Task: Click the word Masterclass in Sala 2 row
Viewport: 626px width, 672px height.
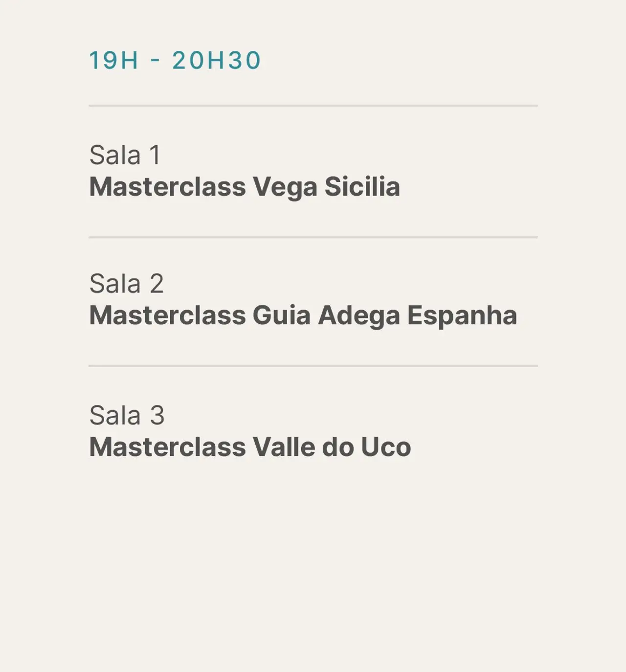Action: click(x=167, y=315)
